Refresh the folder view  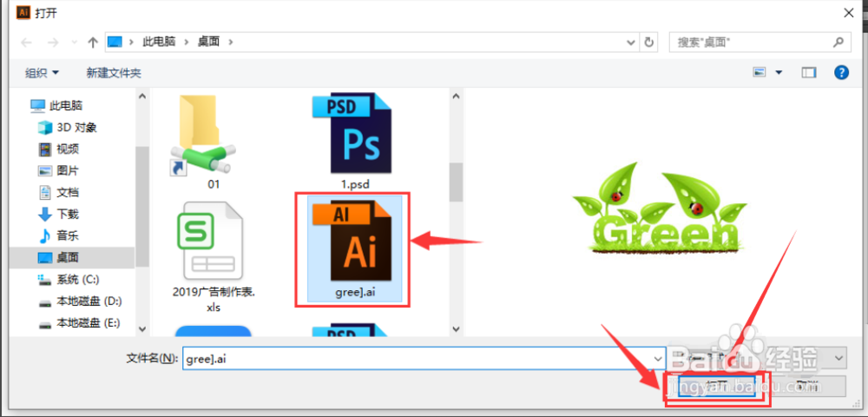point(648,42)
